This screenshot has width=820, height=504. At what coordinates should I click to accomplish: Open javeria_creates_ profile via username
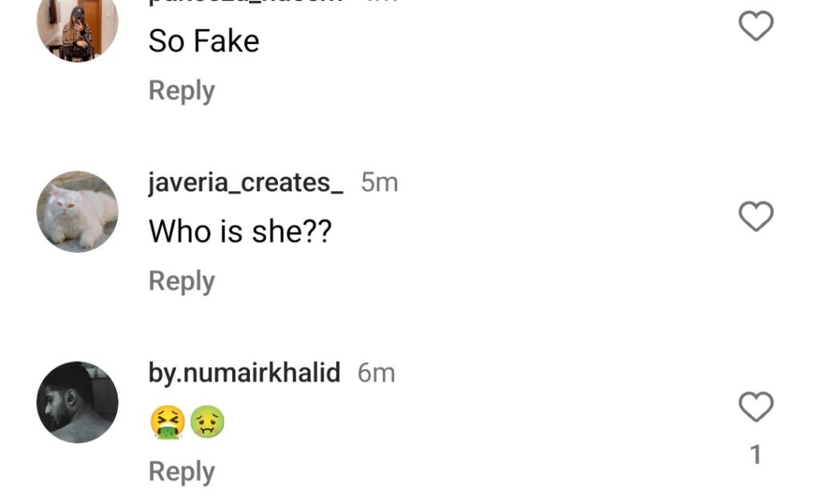pyautogui.click(x=246, y=182)
